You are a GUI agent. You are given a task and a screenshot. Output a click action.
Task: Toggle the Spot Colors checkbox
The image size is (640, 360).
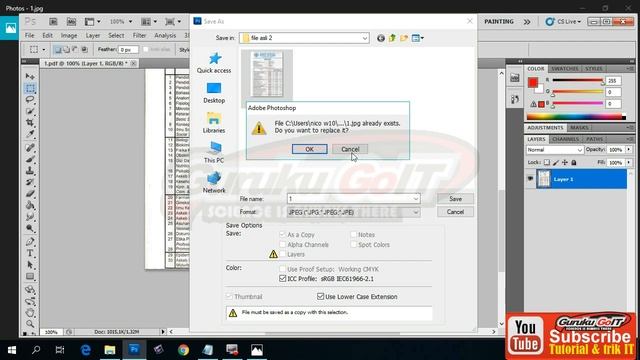[x=353, y=244]
